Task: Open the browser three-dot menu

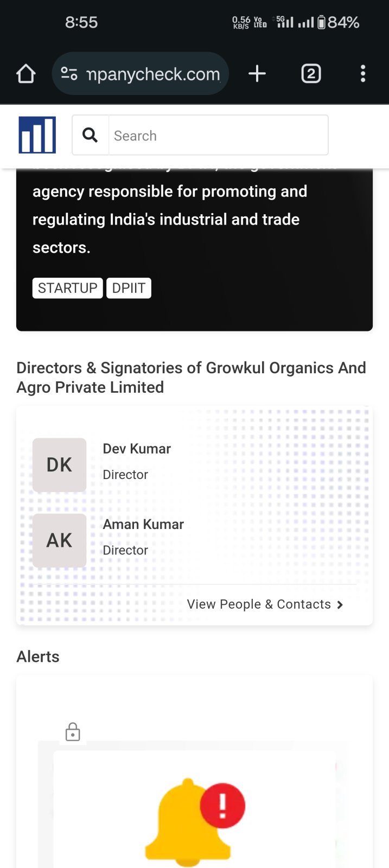Action: click(363, 74)
